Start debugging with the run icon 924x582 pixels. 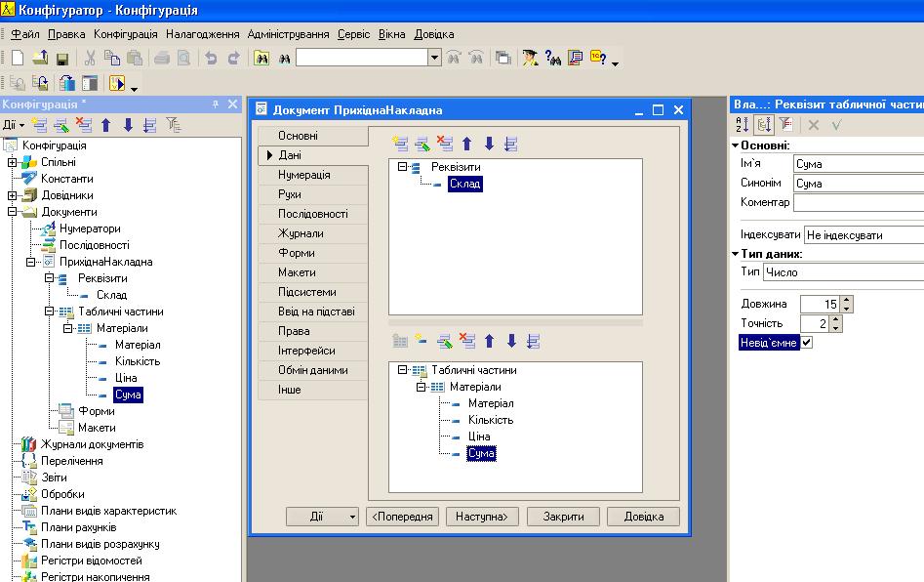point(117,83)
